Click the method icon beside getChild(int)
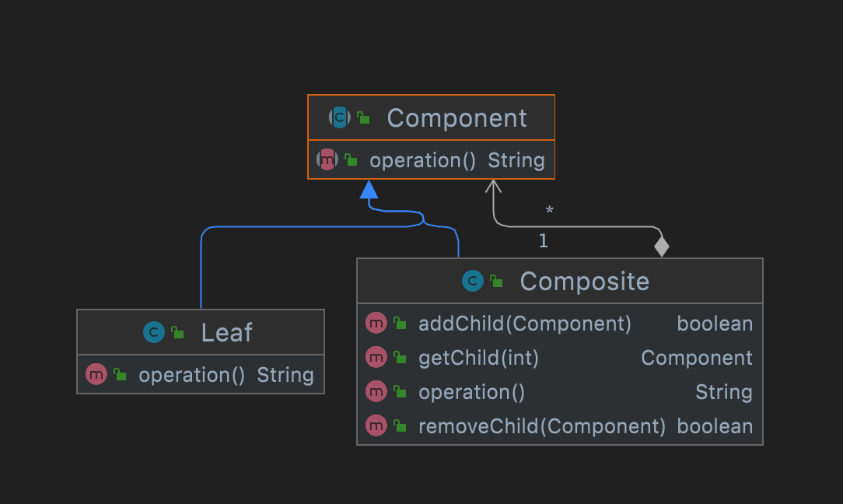843x504 pixels. (x=376, y=358)
